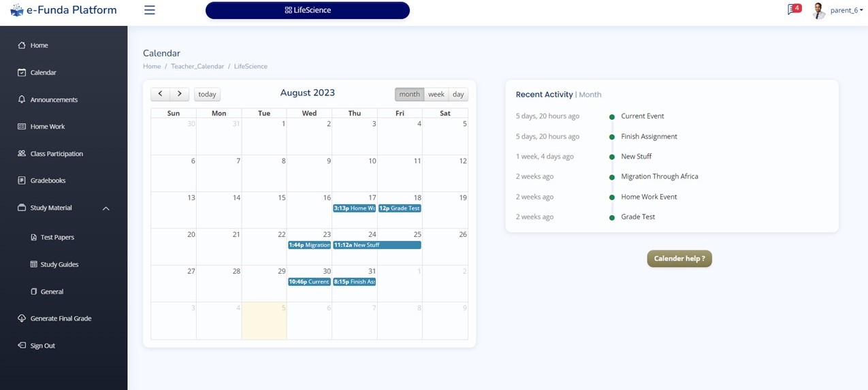Click the Home sidebar house icon
The height and width of the screenshot is (390, 868).
coord(22,45)
